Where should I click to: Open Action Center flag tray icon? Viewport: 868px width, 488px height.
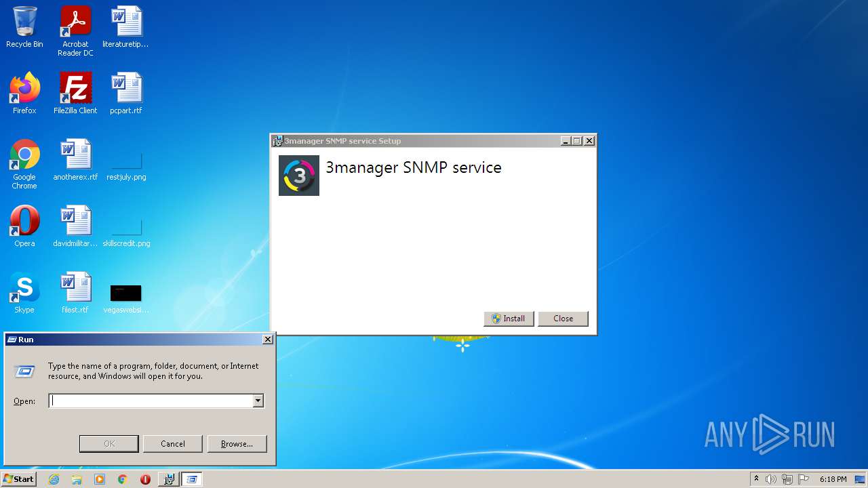click(x=803, y=479)
